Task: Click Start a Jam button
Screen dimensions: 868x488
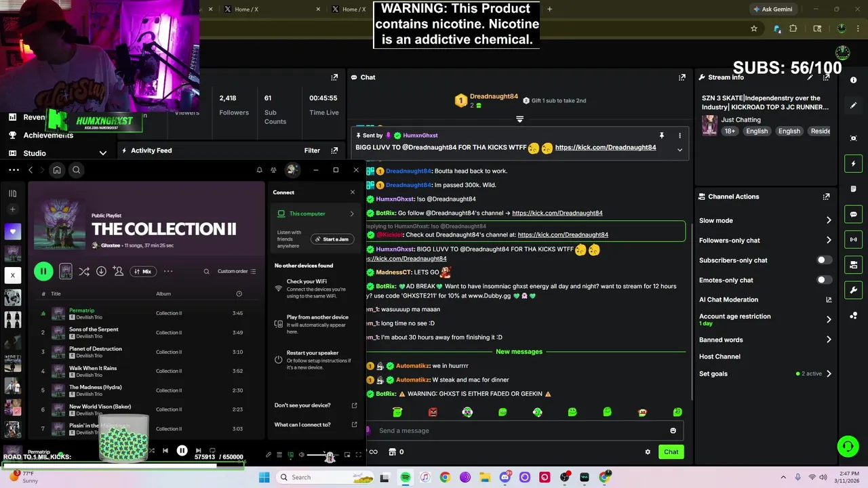Action: [334, 239]
